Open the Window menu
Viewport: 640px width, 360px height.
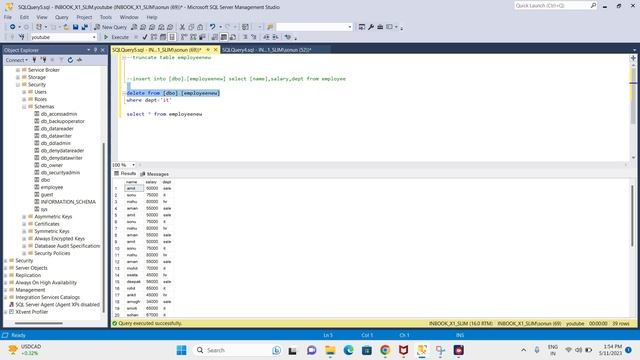pyautogui.click(x=129, y=17)
